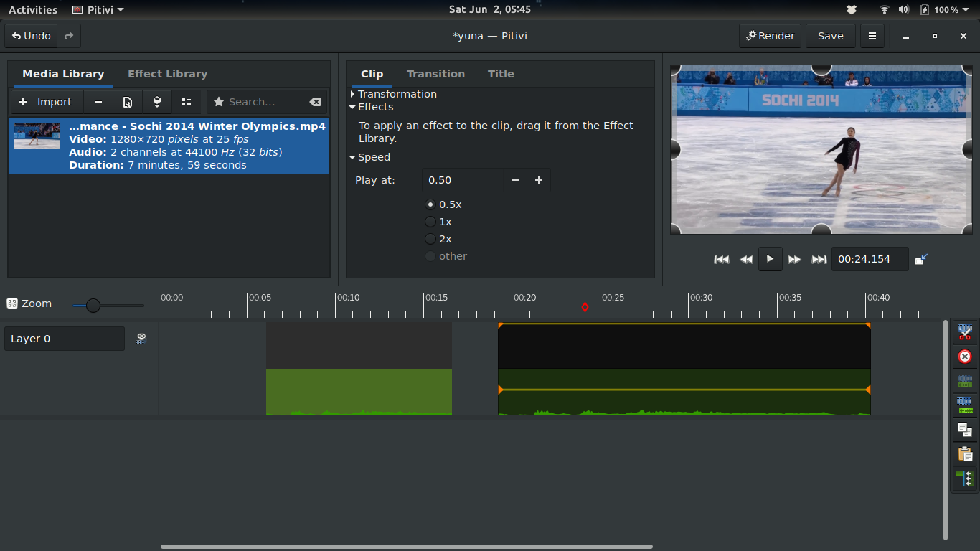Click the Zoom fit icon
This screenshot has width=980, height=551.
[11, 303]
